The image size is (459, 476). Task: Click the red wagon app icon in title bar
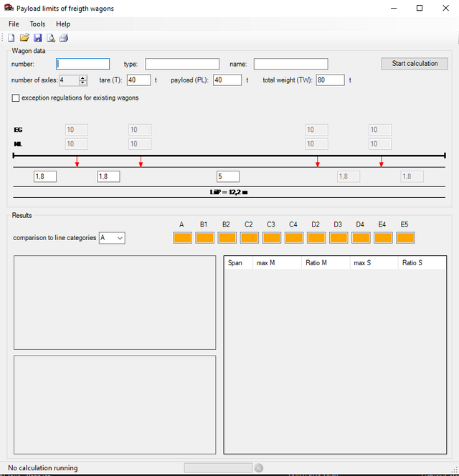point(9,8)
